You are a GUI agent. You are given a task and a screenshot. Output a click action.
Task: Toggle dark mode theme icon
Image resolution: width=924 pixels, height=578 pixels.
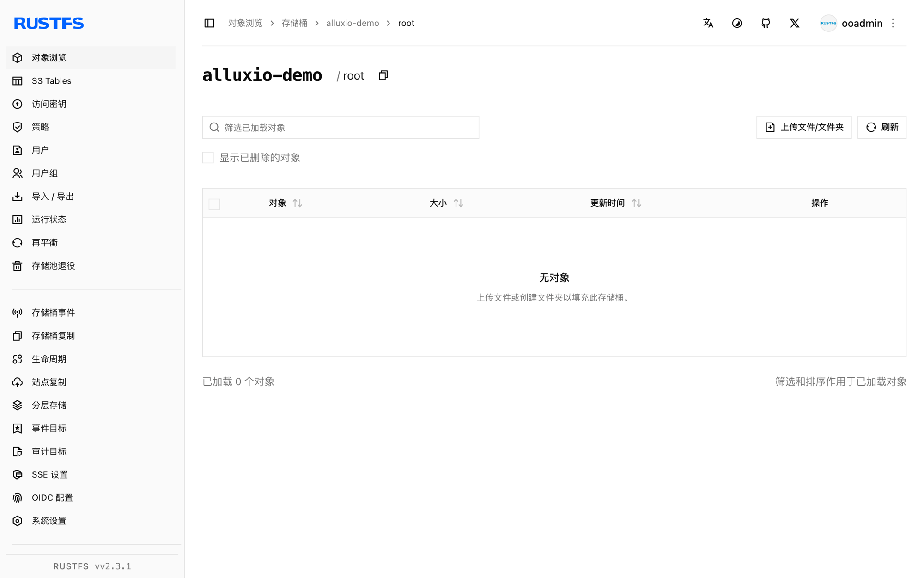click(x=737, y=23)
